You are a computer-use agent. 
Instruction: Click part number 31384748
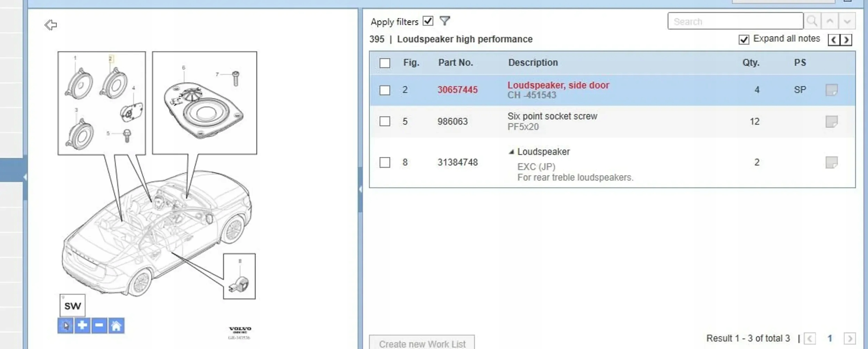pyautogui.click(x=458, y=162)
